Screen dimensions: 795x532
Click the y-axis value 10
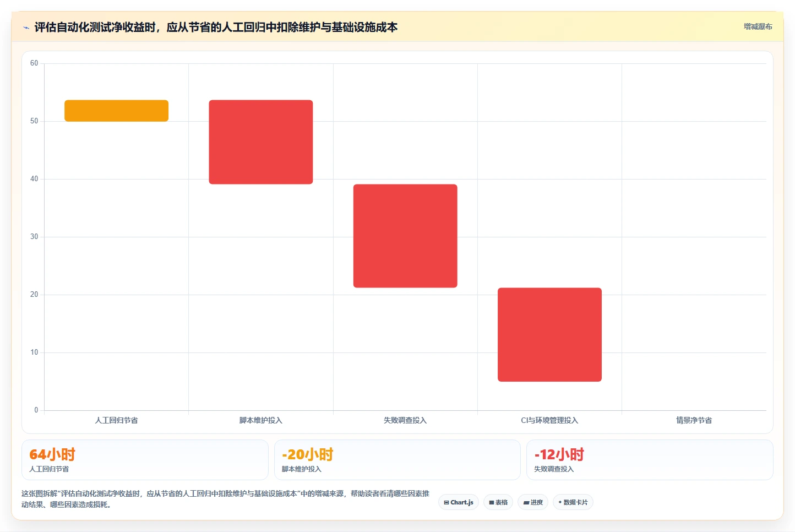coord(34,352)
